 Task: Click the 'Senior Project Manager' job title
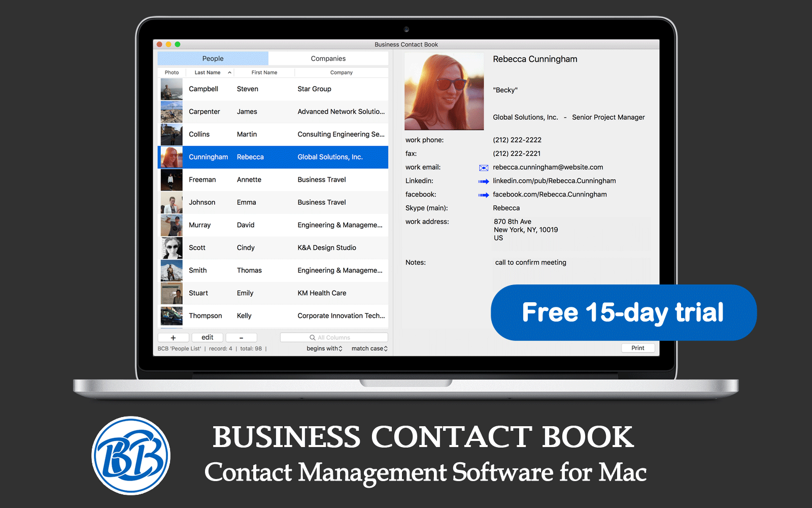point(608,117)
